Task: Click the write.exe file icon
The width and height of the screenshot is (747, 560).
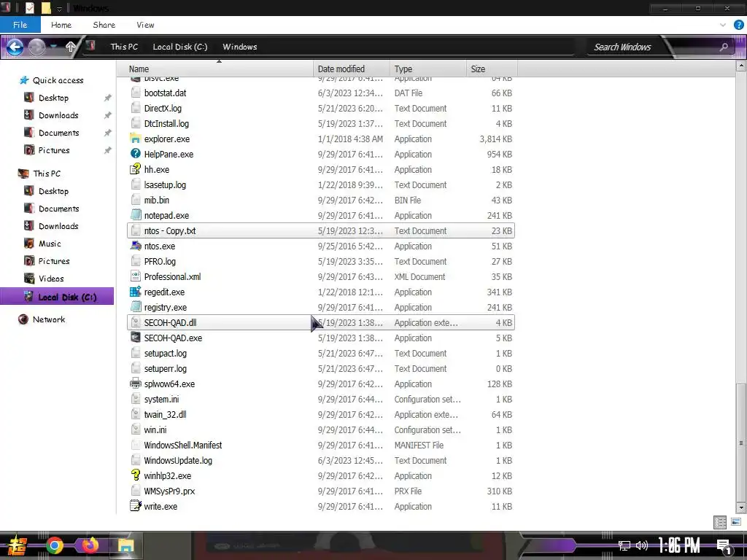Action: coord(135,506)
